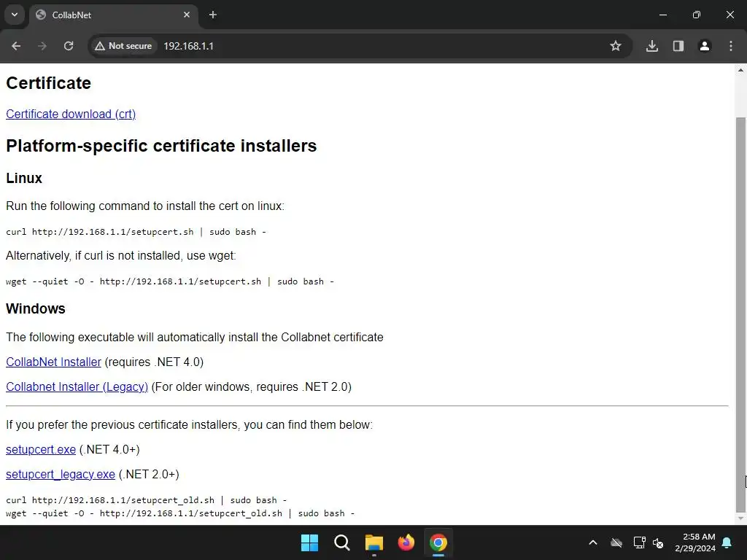
Task: Download setupcert_legacy.exe
Action: (61, 474)
